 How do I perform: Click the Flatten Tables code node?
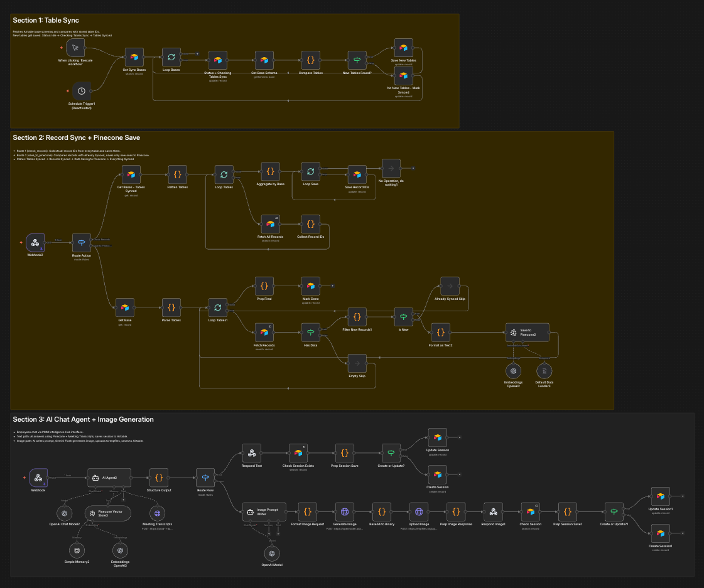(177, 175)
